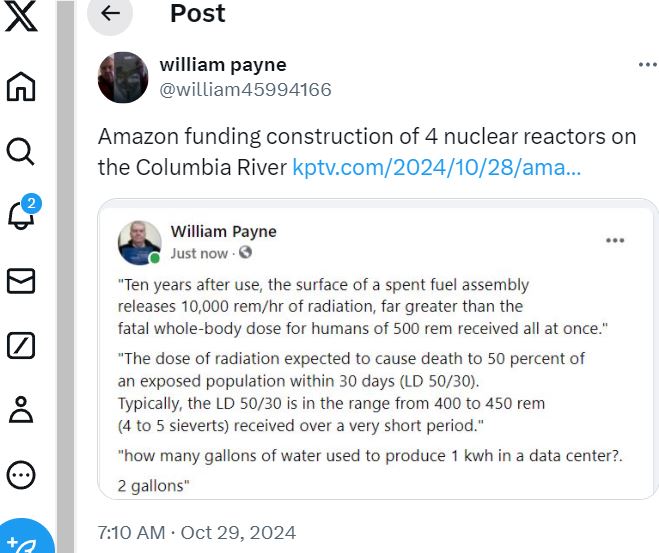
Task: Open the Profile person icon
Action: click(x=21, y=409)
